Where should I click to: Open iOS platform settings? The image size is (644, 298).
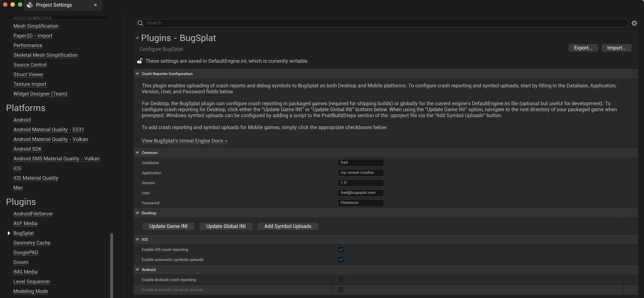click(x=17, y=168)
